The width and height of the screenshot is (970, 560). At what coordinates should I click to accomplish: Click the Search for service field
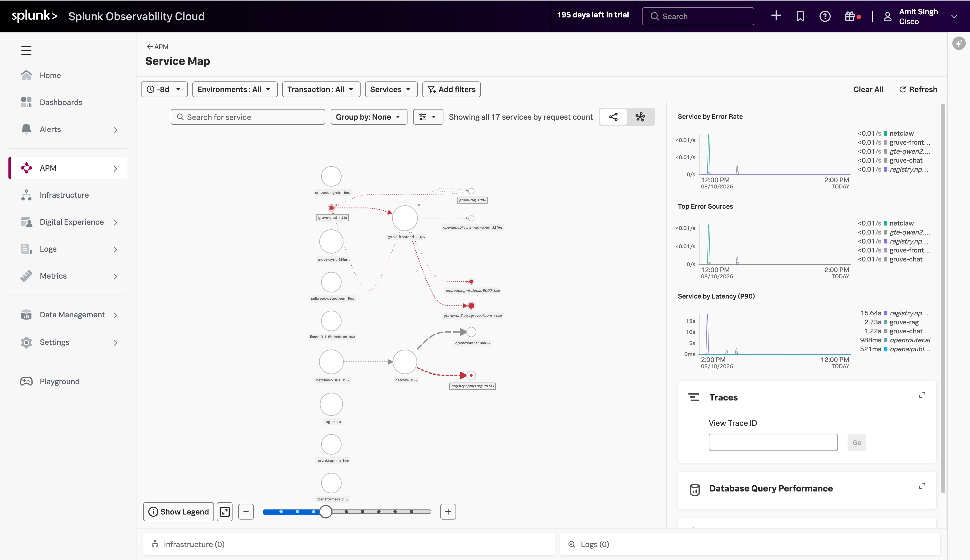248,117
